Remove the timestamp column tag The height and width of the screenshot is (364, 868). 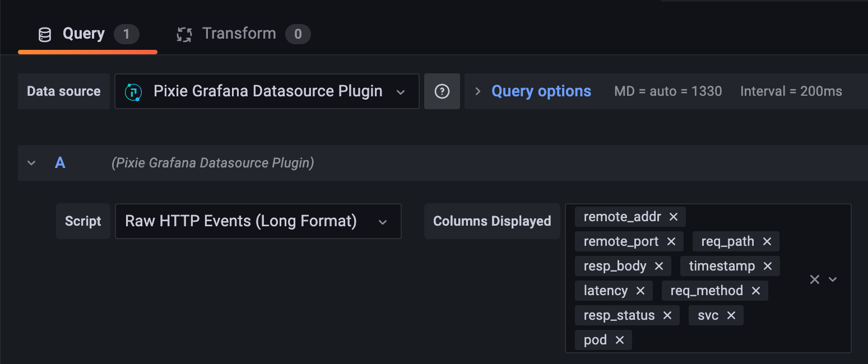coord(768,266)
